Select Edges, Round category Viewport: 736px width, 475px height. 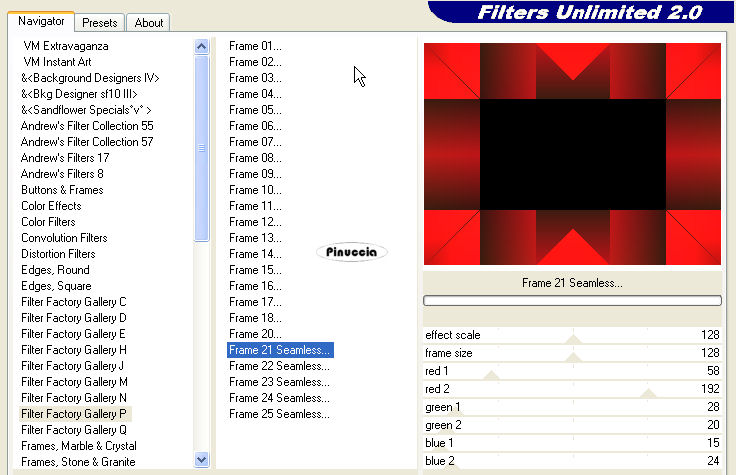(55, 270)
